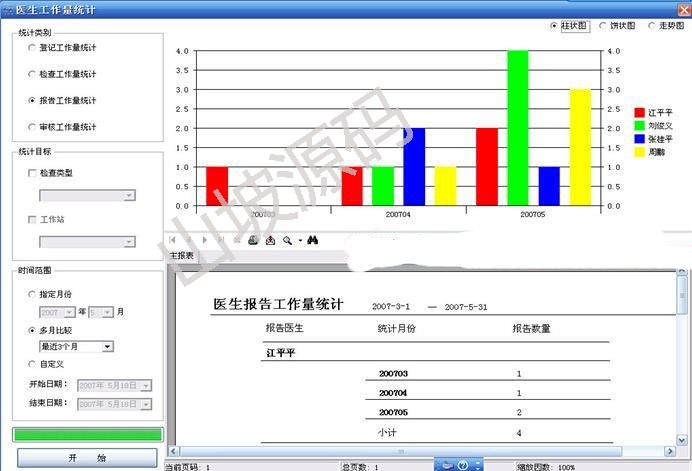Screen dimensions: 692x471
Task: Open the 检查类型 dropdown list
Action: pos(129,196)
